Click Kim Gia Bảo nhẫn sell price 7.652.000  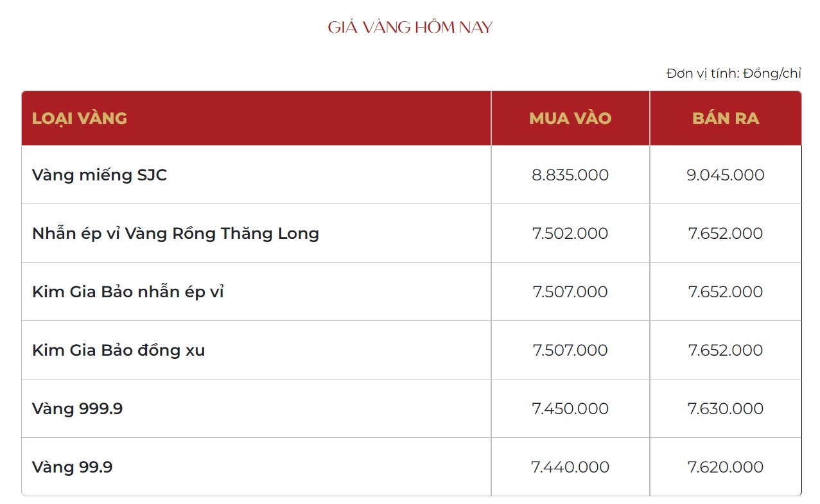(726, 292)
